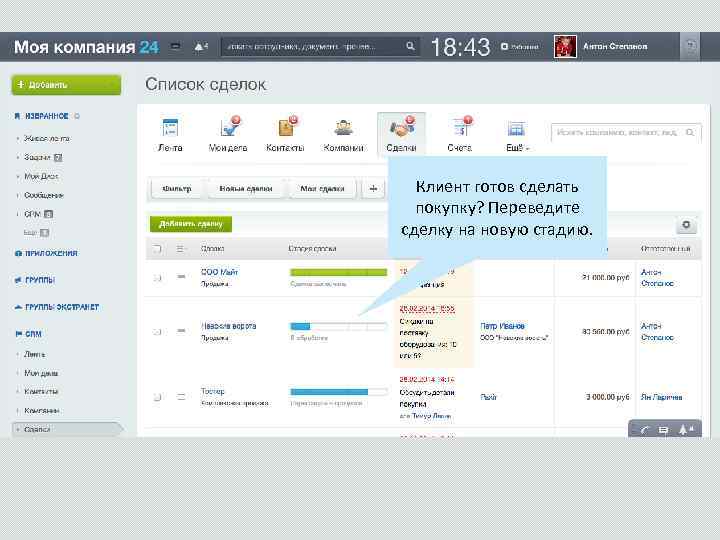Open Мои Диск in sidebar

tap(41, 176)
